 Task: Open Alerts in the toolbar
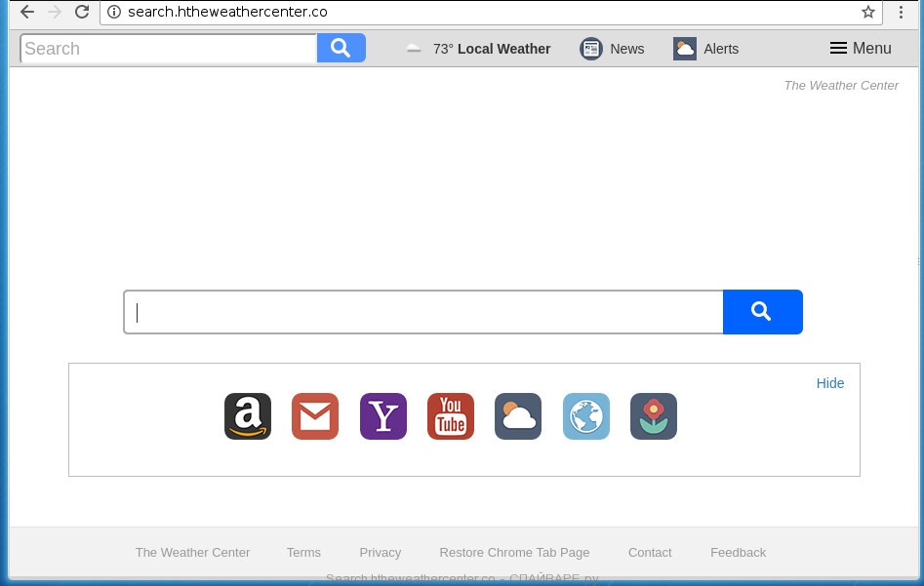click(x=706, y=49)
